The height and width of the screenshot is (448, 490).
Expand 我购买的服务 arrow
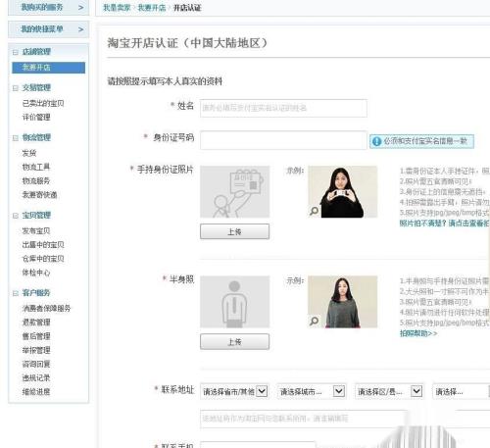(x=80, y=8)
